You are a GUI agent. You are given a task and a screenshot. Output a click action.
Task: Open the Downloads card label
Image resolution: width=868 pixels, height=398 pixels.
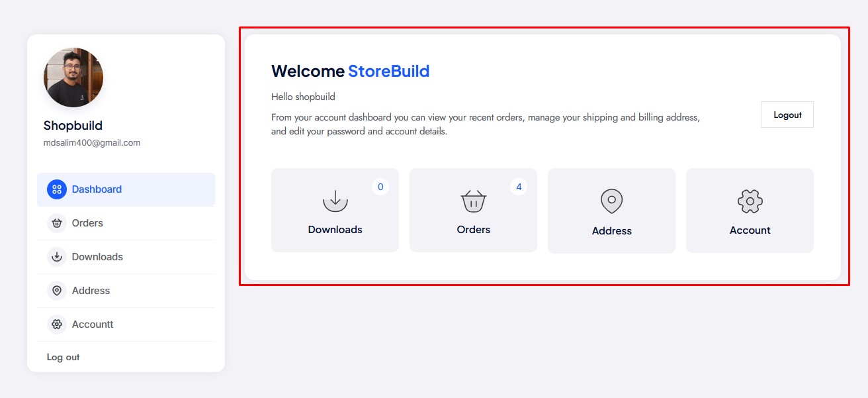tap(335, 230)
